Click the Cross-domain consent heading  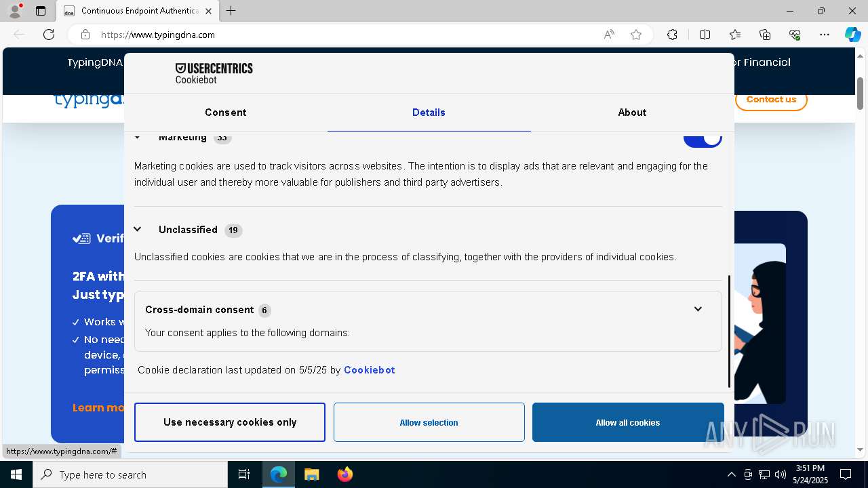pos(199,310)
